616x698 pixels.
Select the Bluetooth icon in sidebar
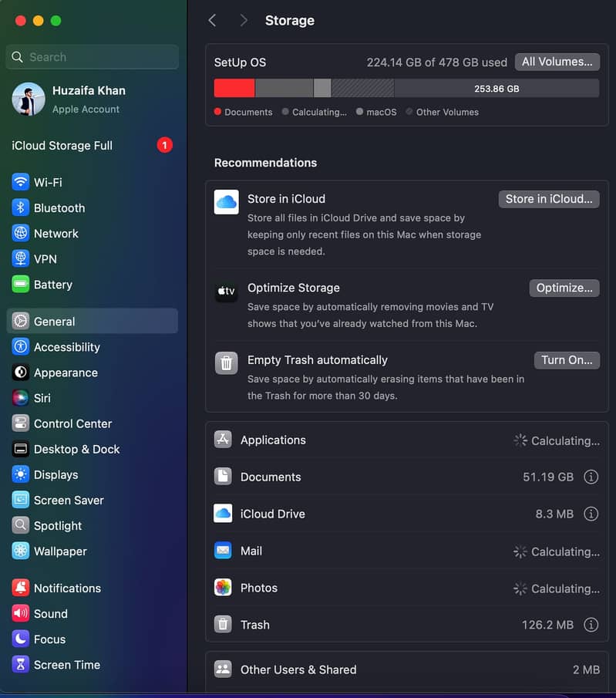point(21,208)
